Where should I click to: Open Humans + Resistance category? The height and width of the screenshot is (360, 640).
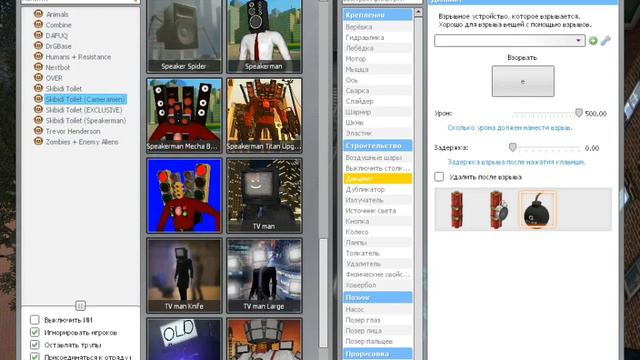(78, 57)
